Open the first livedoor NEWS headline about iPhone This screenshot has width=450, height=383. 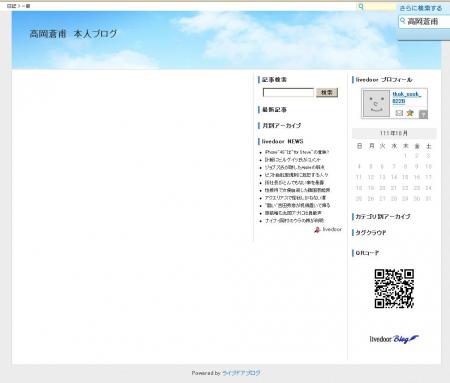[x=297, y=152]
